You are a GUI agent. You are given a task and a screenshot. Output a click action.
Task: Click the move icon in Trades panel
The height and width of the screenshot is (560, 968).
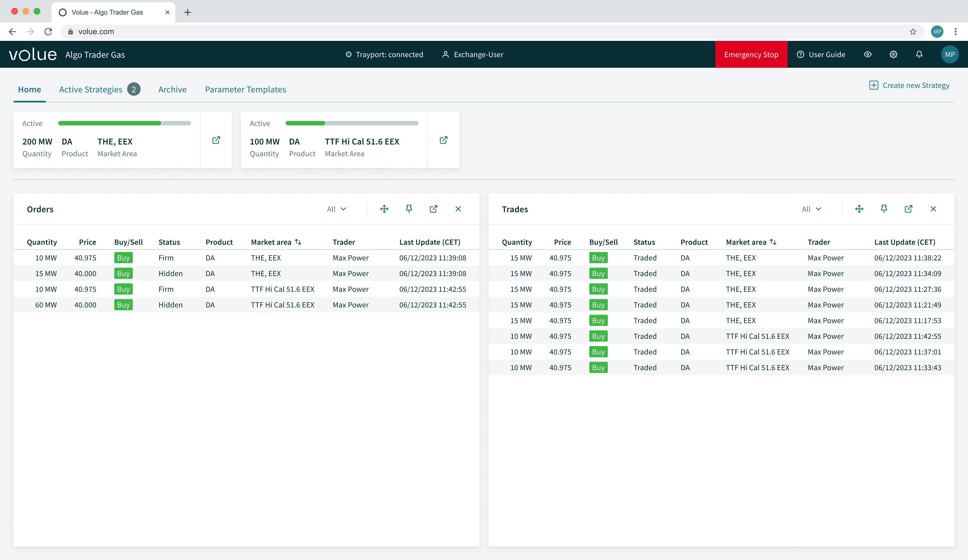tap(859, 209)
